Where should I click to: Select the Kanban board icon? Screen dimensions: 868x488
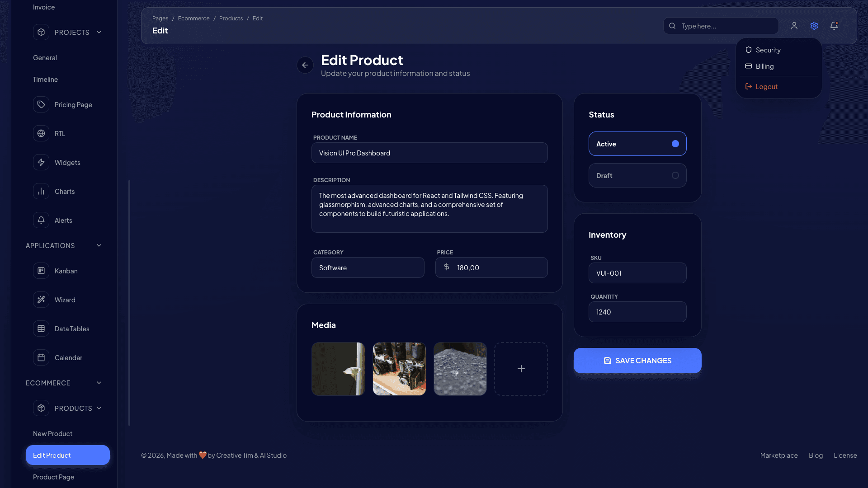point(41,271)
